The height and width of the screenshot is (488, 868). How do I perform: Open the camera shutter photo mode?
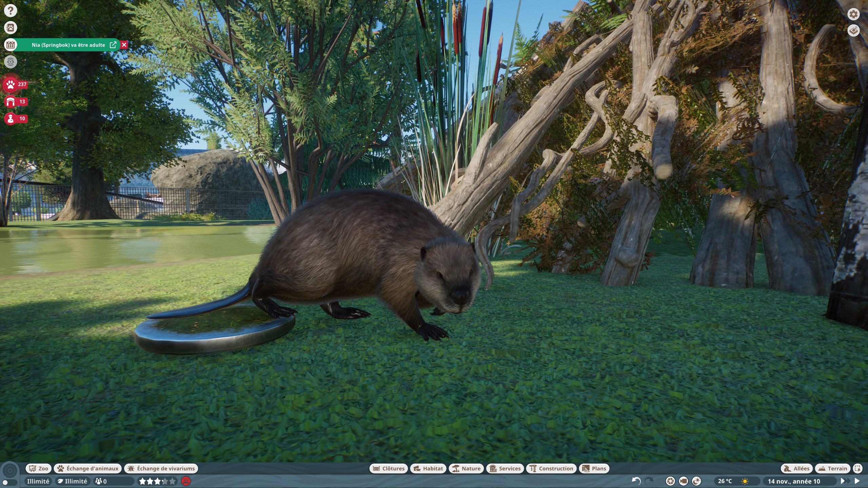670,481
